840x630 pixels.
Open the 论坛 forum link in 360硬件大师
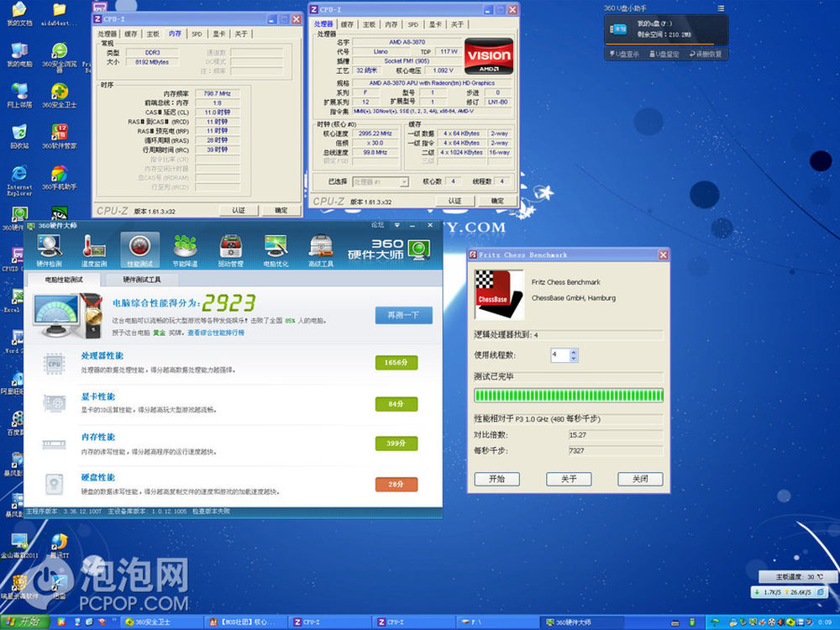pos(377,225)
